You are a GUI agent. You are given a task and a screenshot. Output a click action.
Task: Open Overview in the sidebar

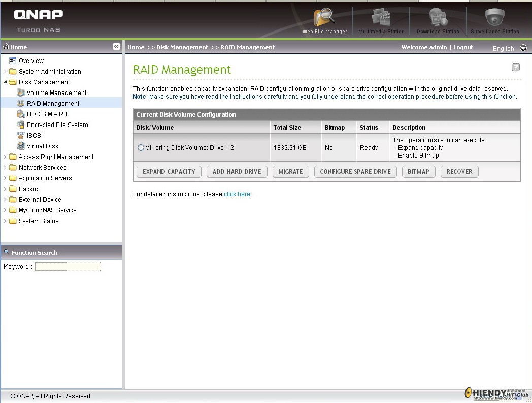(x=31, y=61)
